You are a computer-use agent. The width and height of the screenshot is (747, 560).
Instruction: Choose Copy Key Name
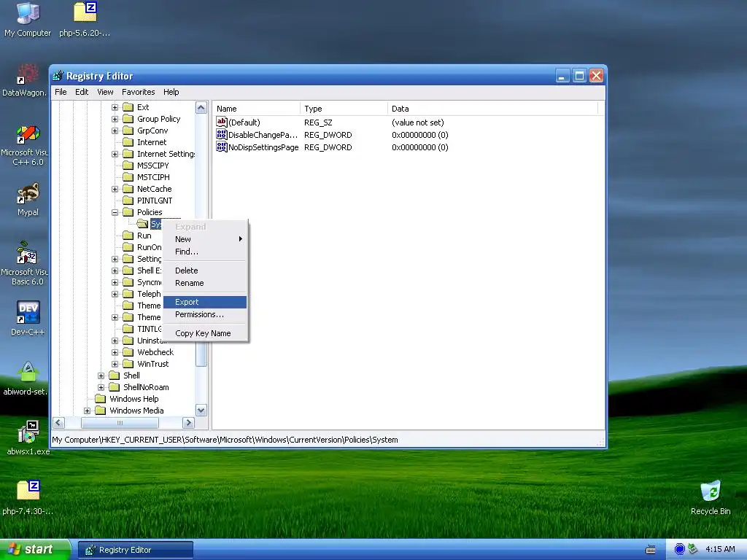point(205,333)
